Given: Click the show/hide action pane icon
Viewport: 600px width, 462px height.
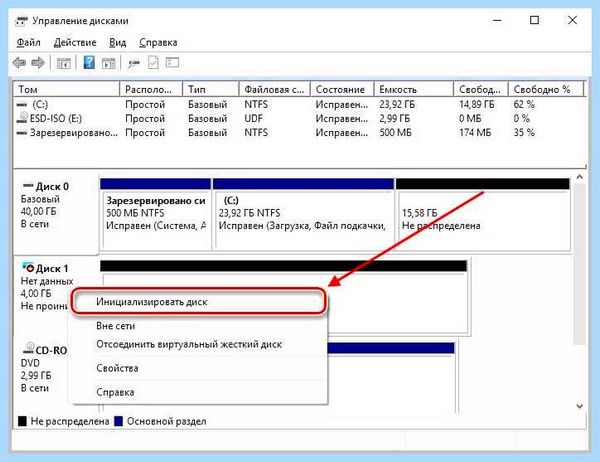Looking at the screenshot, I should (108, 63).
